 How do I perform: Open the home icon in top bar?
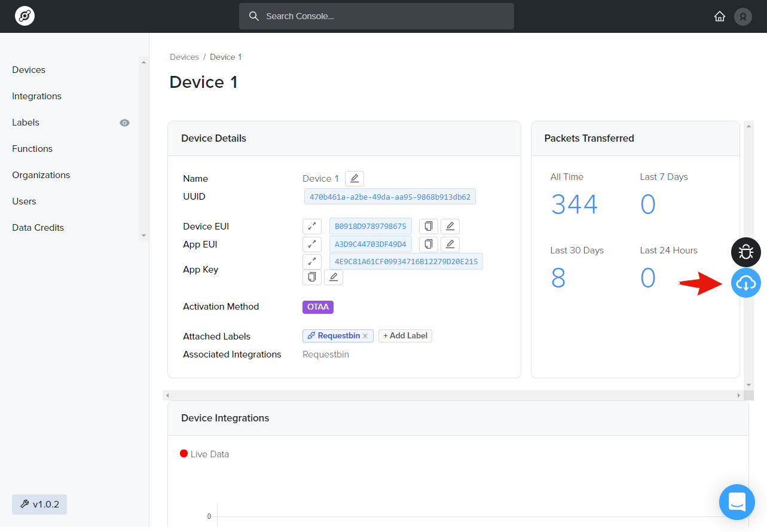click(720, 16)
